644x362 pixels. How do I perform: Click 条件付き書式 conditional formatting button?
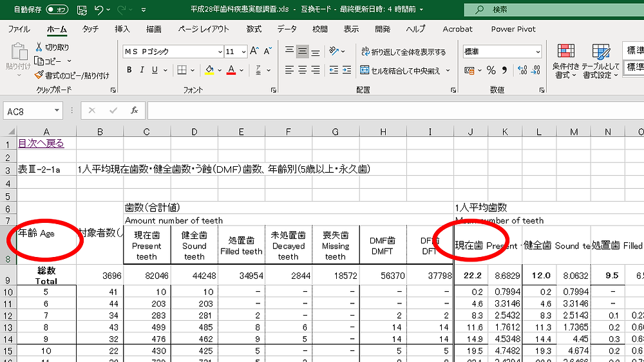click(x=565, y=61)
